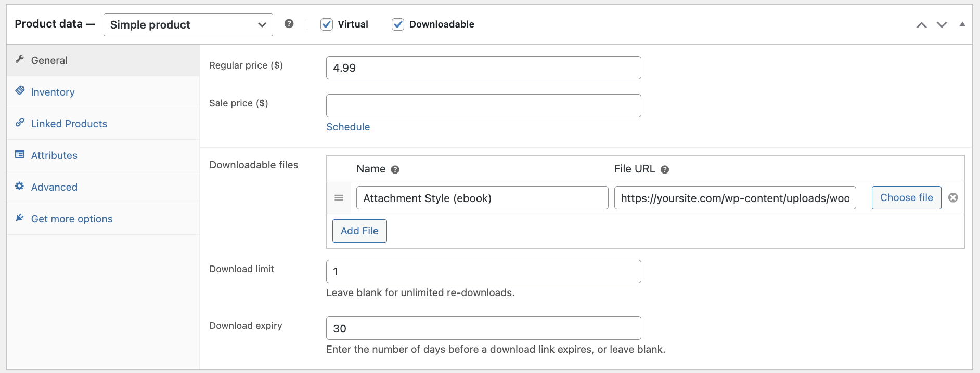The height and width of the screenshot is (373, 980).
Task: Click the help icon beside product type
Action: (289, 24)
